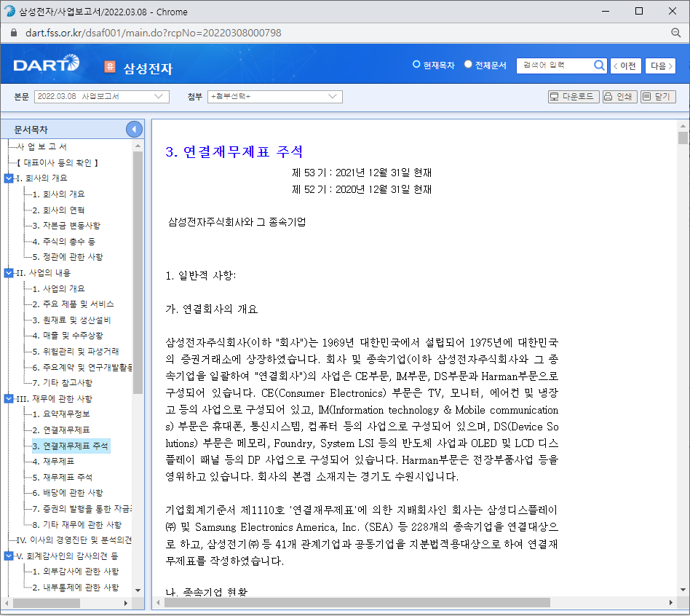This screenshot has width=690, height=616.
Task: Collapse the I. 회사의 개요 tree node
Action: click(8, 178)
